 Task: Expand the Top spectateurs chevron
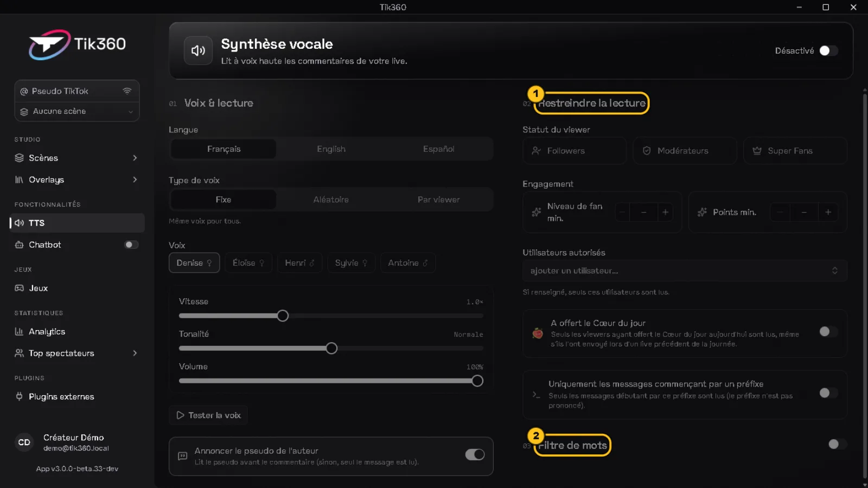coord(135,353)
